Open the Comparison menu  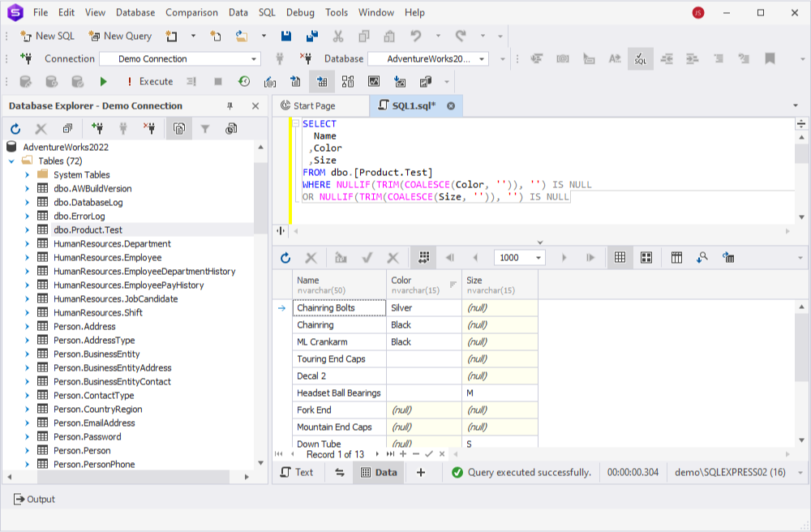[191, 12]
